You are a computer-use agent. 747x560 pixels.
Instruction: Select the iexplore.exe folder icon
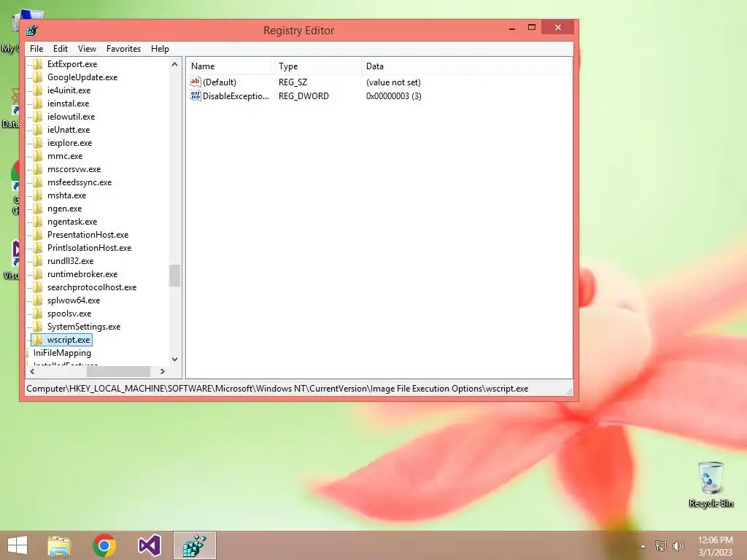point(38,143)
